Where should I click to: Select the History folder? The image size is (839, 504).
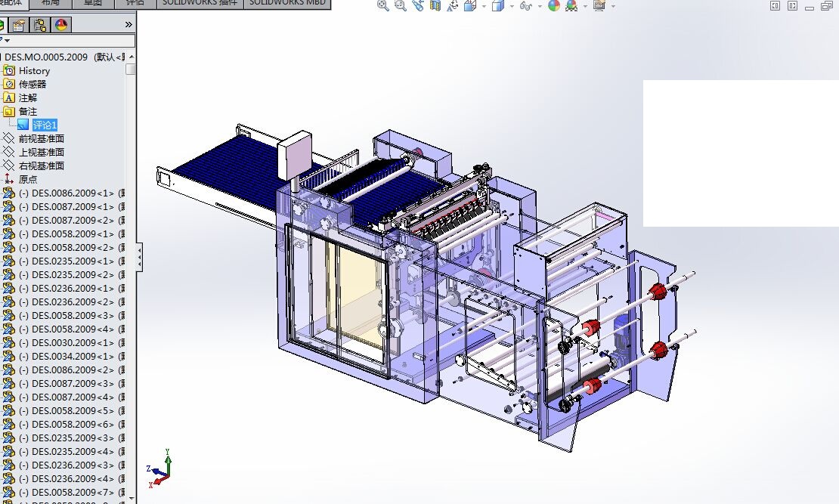click(34, 70)
